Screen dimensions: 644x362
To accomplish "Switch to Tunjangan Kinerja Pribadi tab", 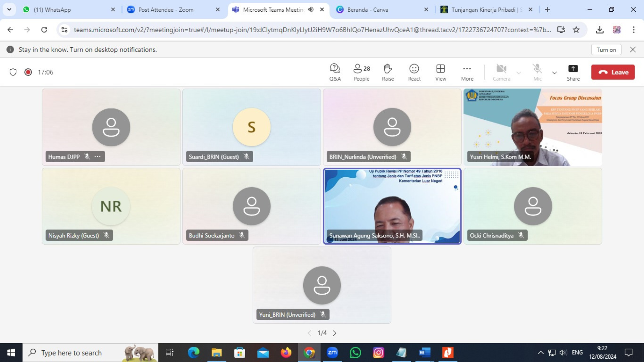I will [x=487, y=10].
